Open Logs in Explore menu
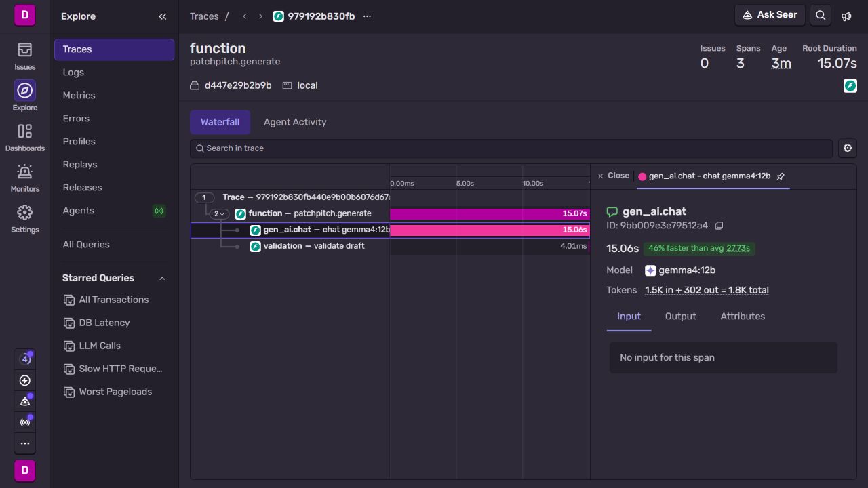This screenshot has width=868, height=488. 114,73
